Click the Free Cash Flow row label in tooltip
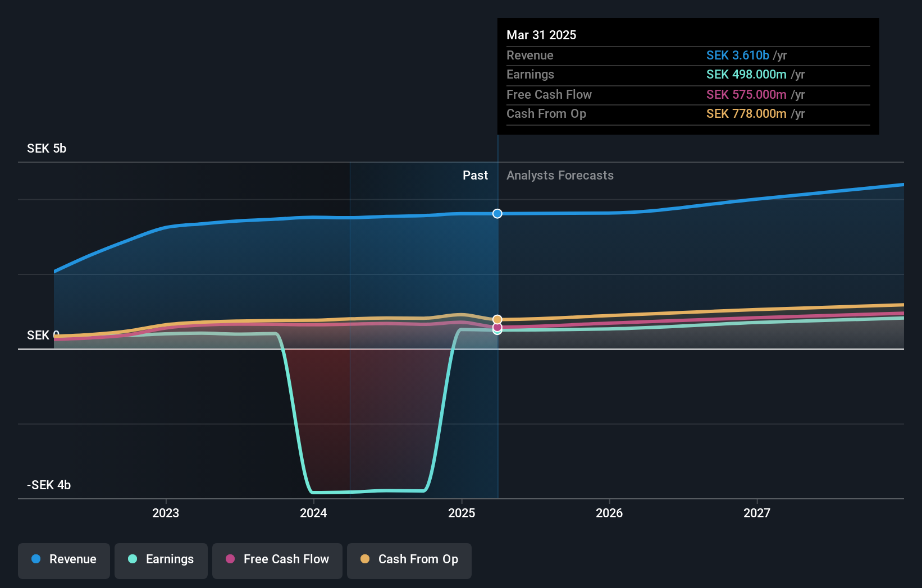922x588 pixels. click(x=549, y=94)
